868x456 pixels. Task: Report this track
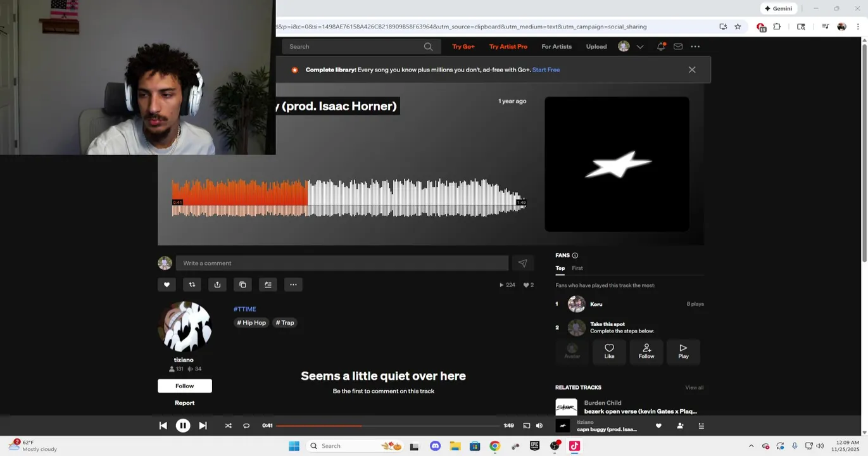(x=185, y=403)
